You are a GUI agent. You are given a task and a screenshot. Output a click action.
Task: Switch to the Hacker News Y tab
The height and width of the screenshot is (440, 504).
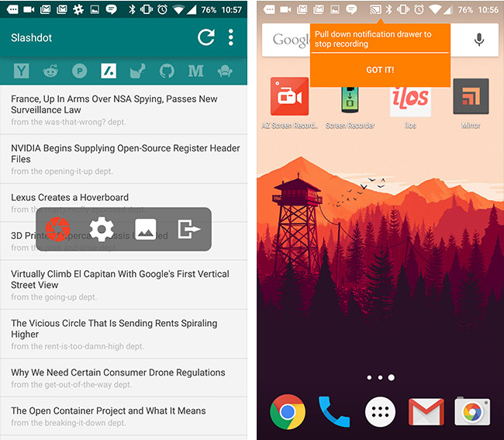pos(21,71)
